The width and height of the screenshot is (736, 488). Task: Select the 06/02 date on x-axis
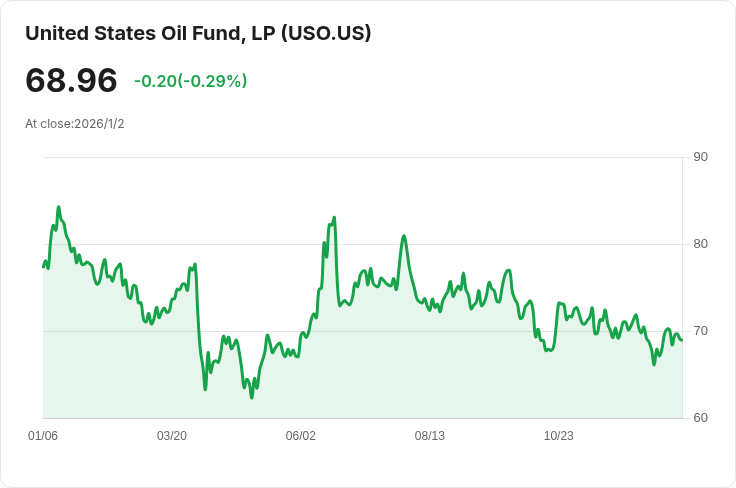click(301, 436)
